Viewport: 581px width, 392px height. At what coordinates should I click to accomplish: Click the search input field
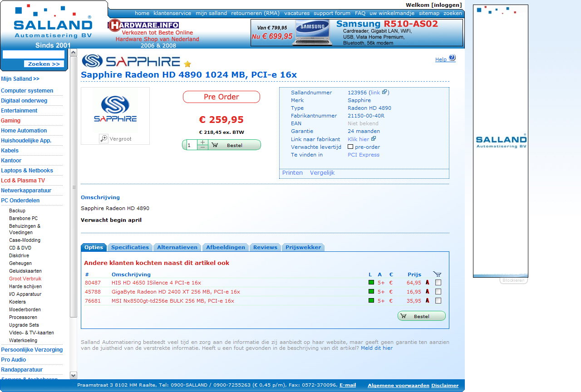[x=33, y=54]
